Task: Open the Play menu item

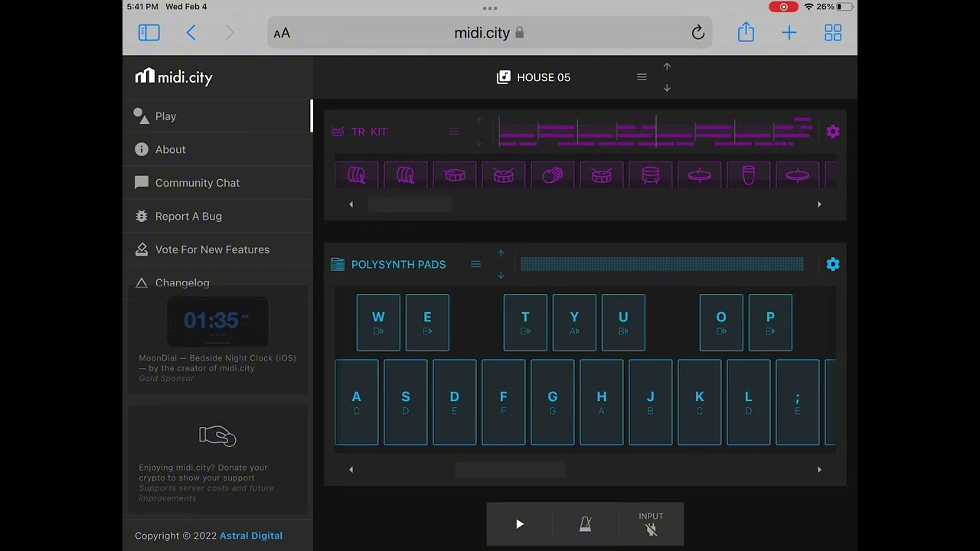Action: pos(217,116)
